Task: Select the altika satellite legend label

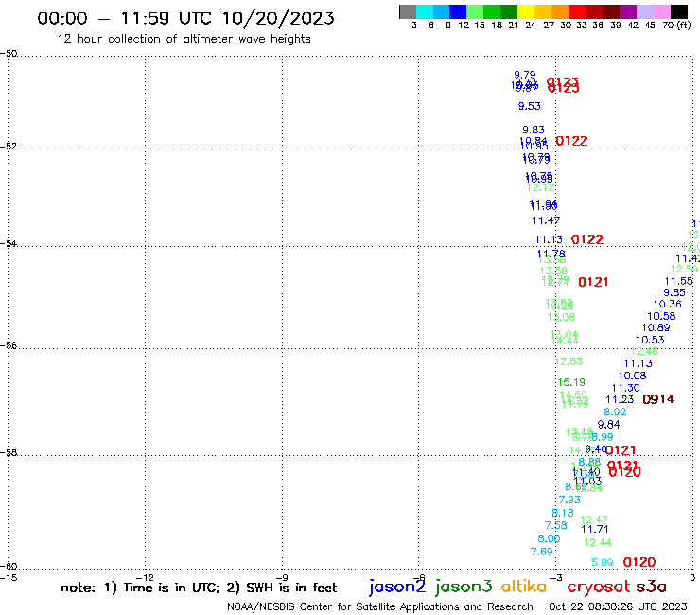Action: (x=524, y=586)
